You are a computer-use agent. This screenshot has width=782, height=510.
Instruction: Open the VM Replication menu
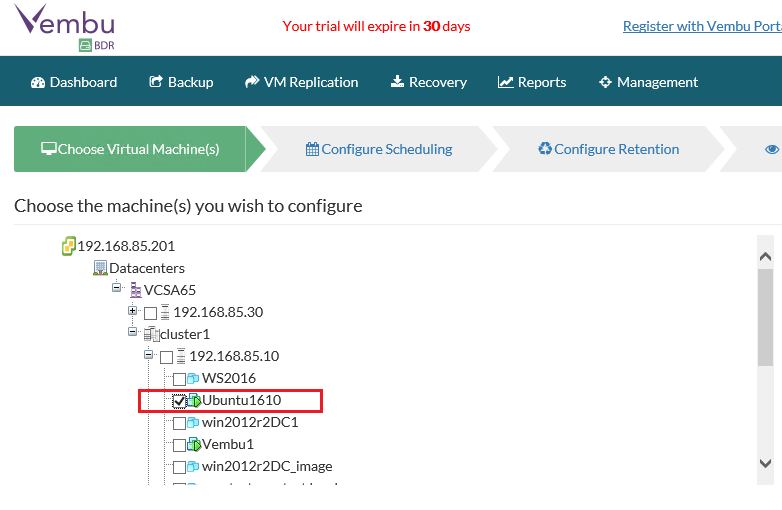pos(301,82)
